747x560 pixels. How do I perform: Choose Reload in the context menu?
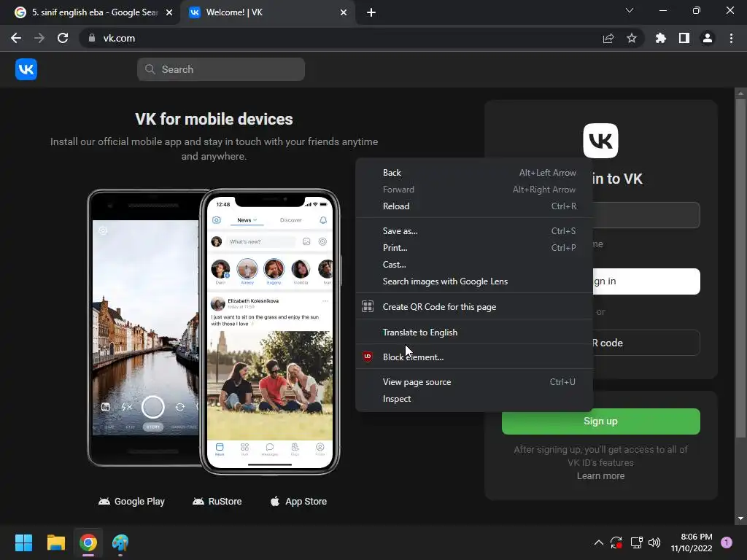click(474, 206)
